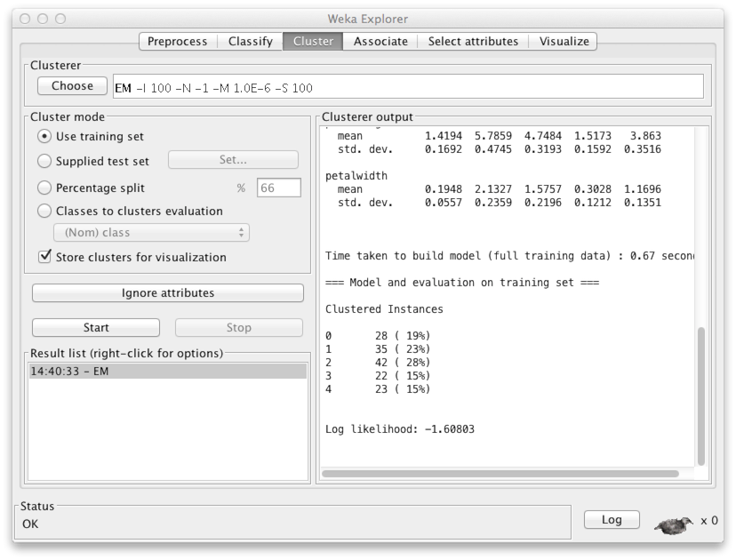
Task: Click the Set... test set button
Action: [x=233, y=160]
